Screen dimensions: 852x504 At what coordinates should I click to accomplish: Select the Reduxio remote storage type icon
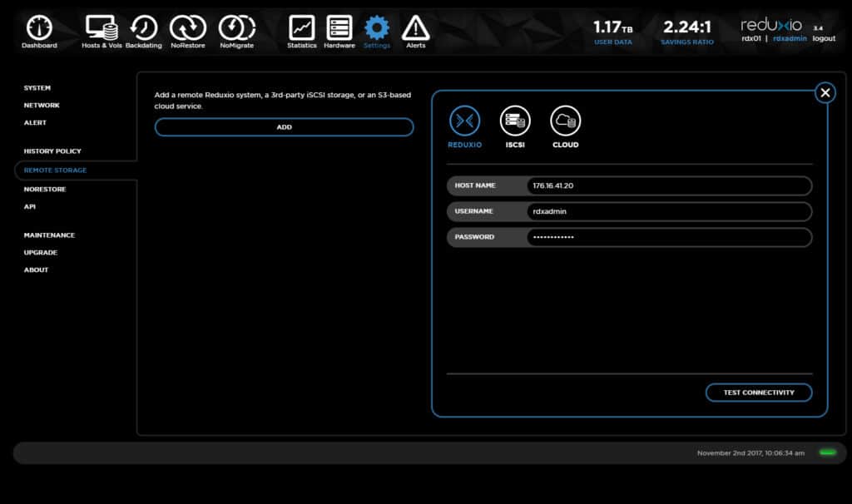point(464,121)
